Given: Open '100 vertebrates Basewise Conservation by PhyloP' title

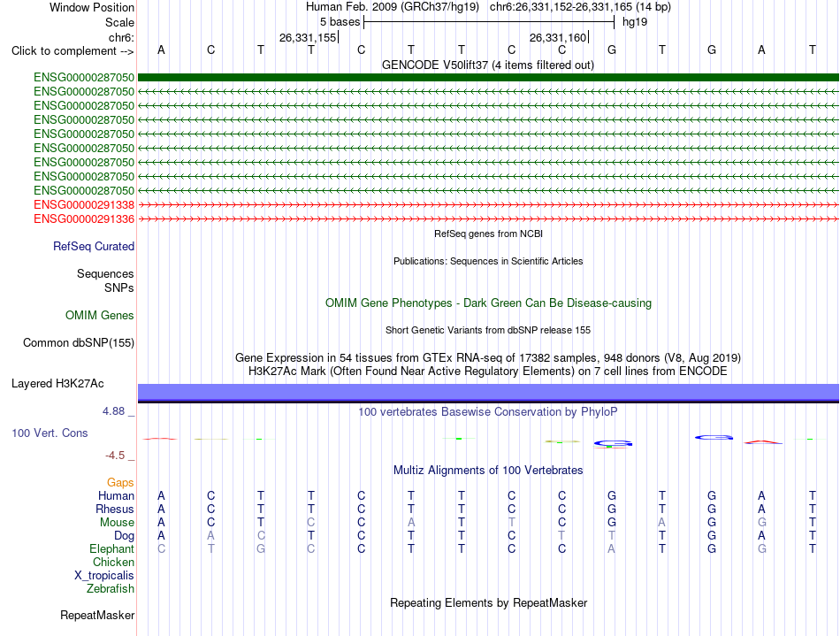Looking at the screenshot, I should click(x=488, y=411).
